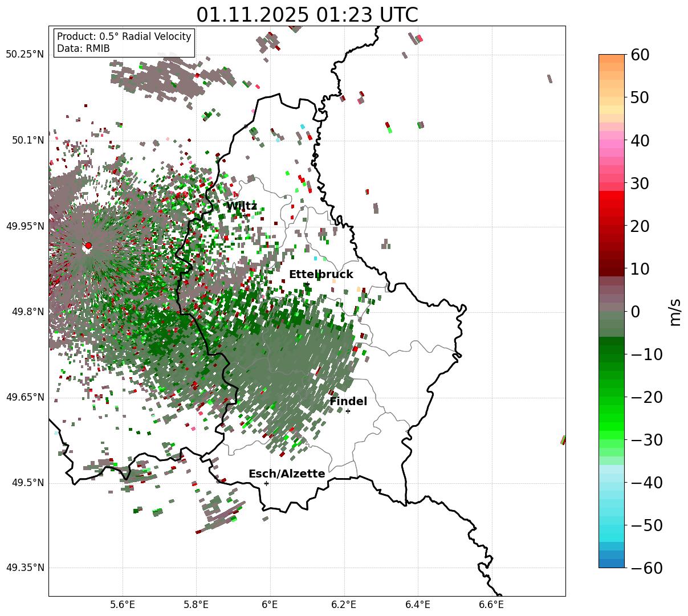Click the 50.1°N latitude tick label
This screenshot has height=616, width=688.
(x=27, y=140)
